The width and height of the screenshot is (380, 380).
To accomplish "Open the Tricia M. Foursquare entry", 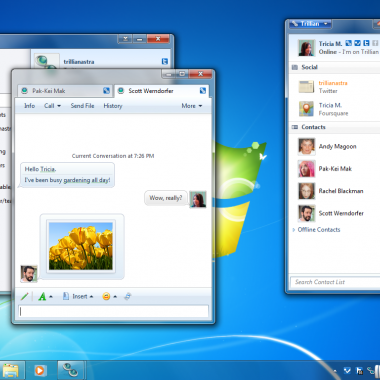I will (x=334, y=109).
